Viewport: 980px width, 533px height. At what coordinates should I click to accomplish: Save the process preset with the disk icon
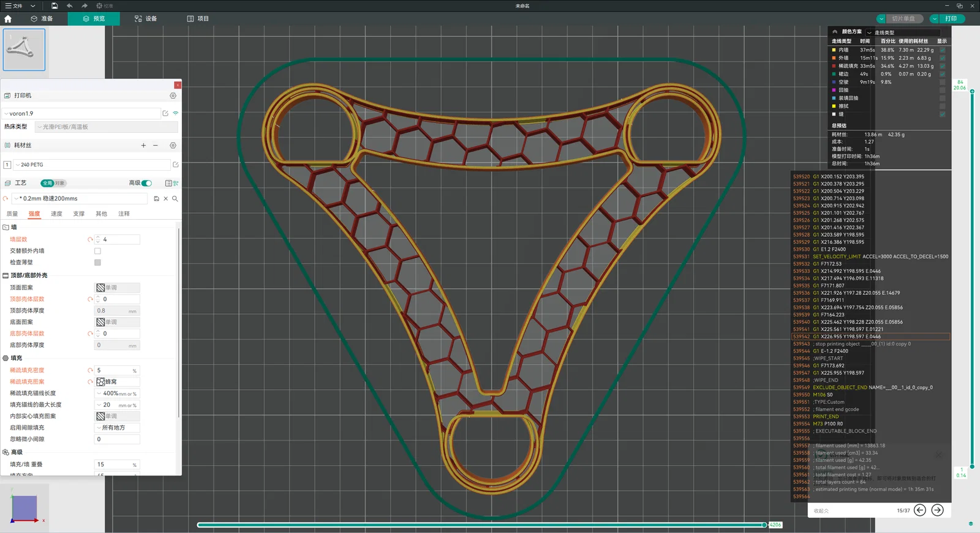156,199
